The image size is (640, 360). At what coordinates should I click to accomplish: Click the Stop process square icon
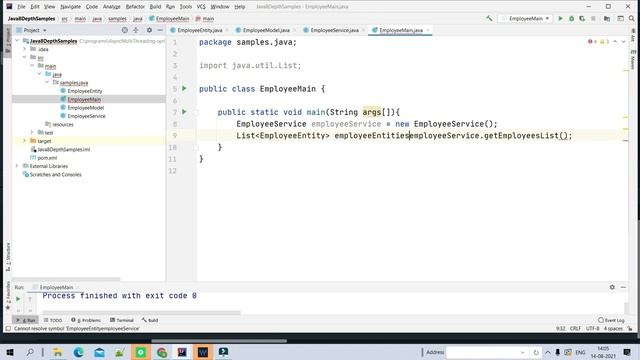point(593,18)
